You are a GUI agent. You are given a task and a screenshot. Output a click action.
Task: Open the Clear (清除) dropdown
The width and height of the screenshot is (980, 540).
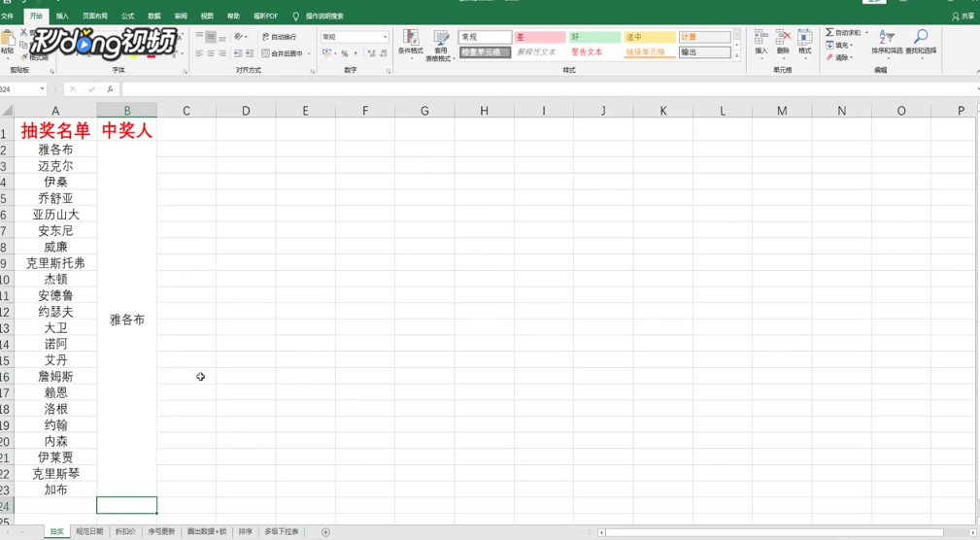point(839,57)
